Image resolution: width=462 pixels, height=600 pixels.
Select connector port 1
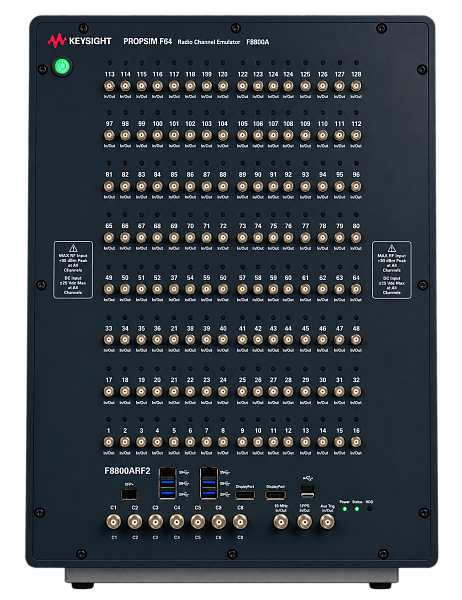(x=109, y=442)
